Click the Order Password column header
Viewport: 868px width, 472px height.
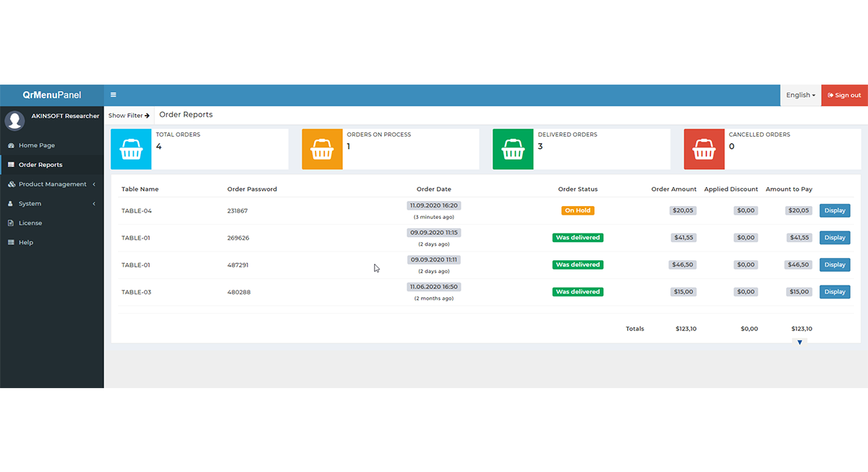[252, 189]
